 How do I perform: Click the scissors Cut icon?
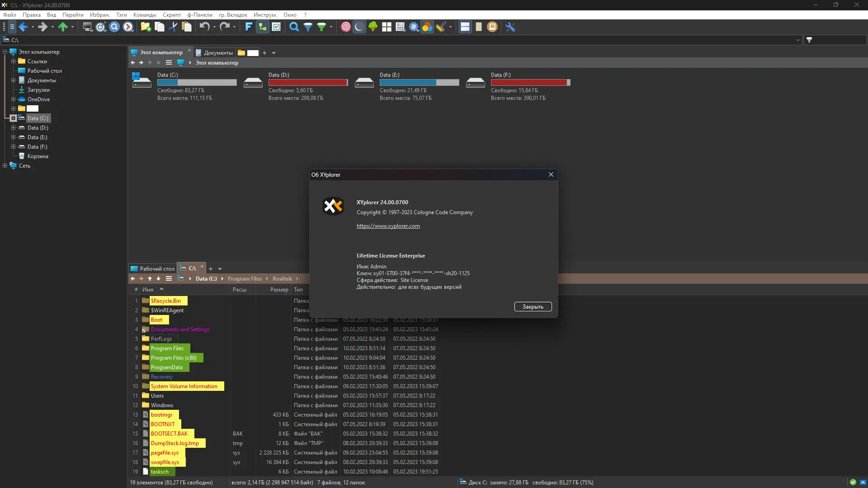click(173, 27)
